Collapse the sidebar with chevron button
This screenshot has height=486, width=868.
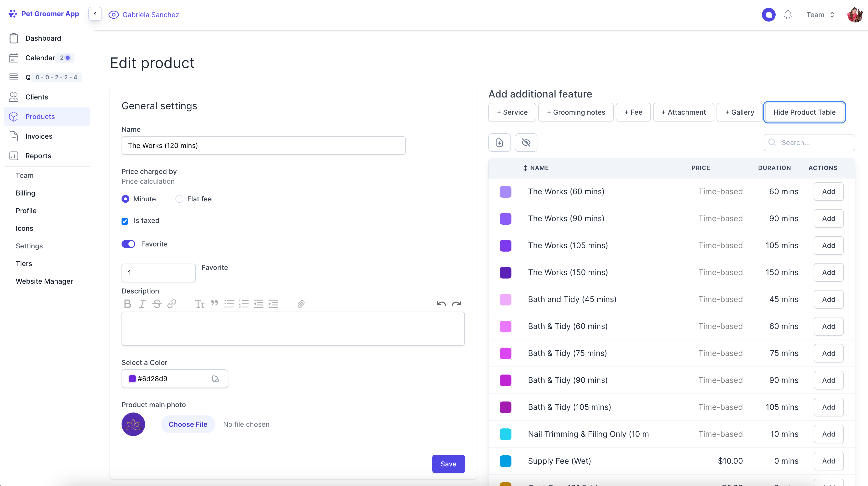coord(95,14)
